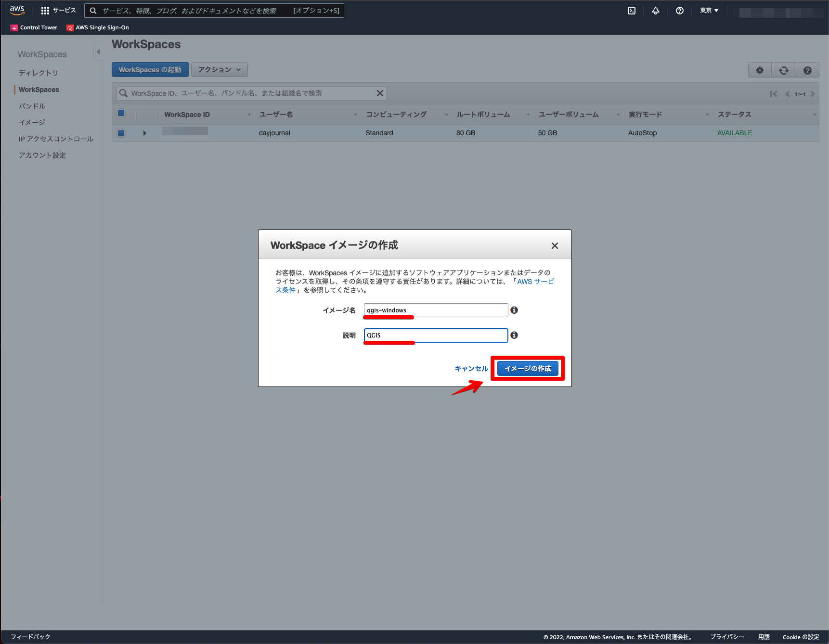
Task: Click the dayjournal user name cell
Action: click(x=274, y=133)
